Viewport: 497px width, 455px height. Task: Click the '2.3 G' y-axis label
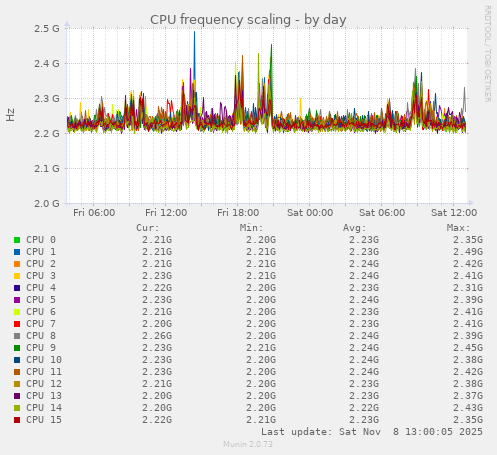coord(47,99)
